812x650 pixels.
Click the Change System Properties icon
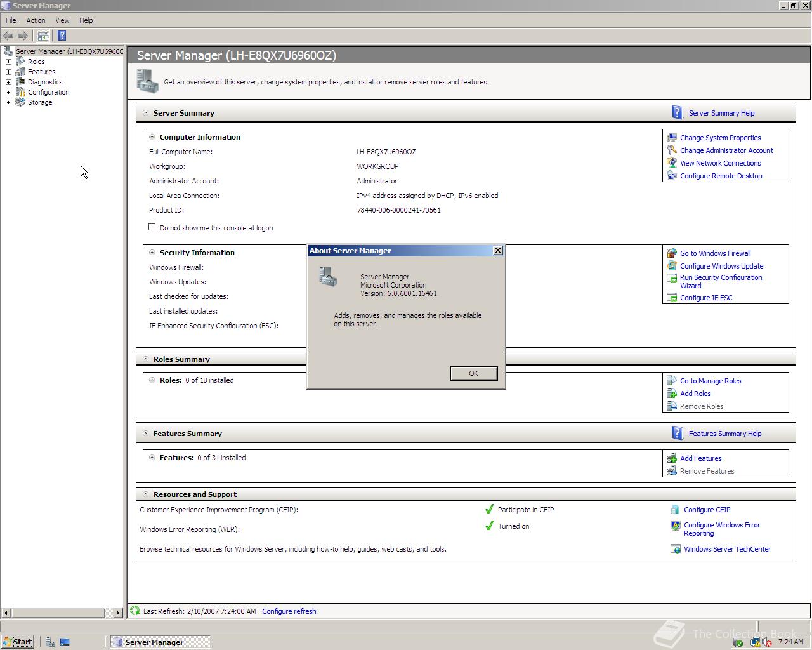pos(672,137)
